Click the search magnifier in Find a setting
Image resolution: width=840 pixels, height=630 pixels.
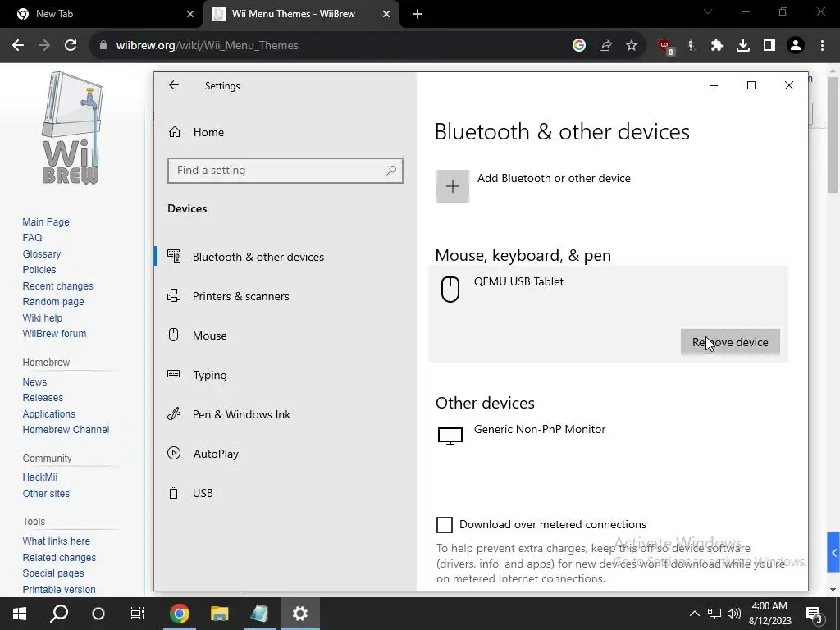click(x=391, y=171)
